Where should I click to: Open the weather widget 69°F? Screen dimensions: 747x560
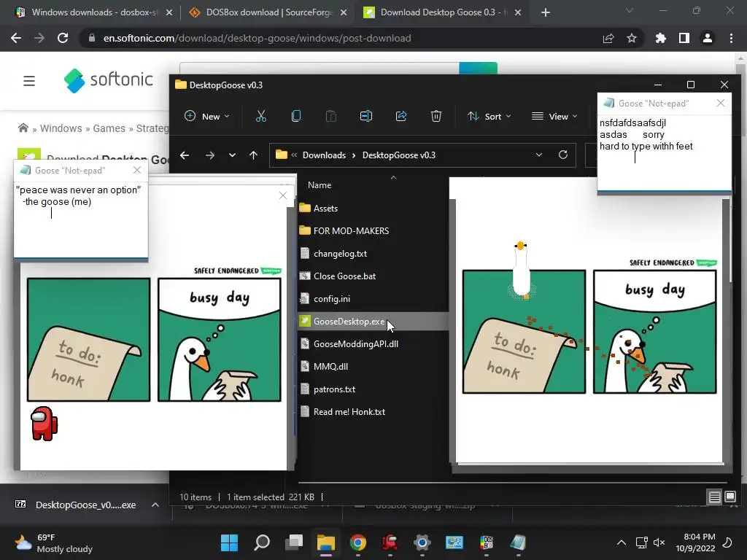[53, 542]
